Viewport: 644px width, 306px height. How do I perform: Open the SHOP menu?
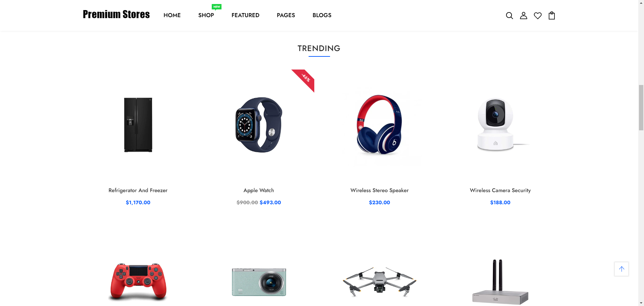pyautogui.click(x=206, y=15)
